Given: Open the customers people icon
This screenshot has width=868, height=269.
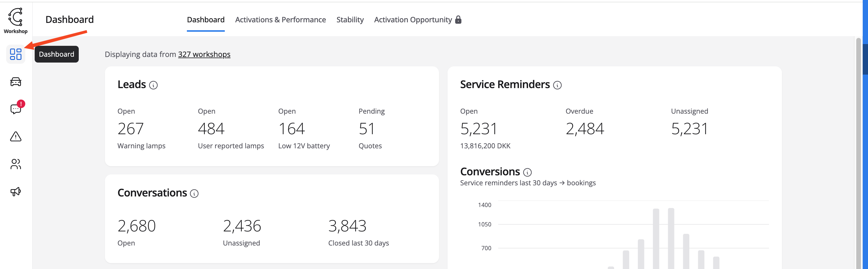Looking at the screenshot, I should click(16, 164).
